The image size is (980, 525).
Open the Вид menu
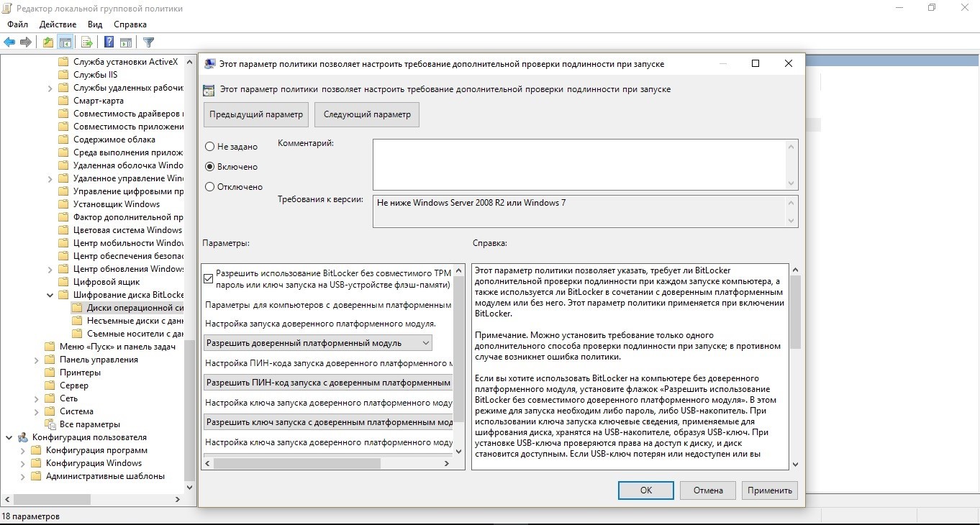click(x=95, y=24)
